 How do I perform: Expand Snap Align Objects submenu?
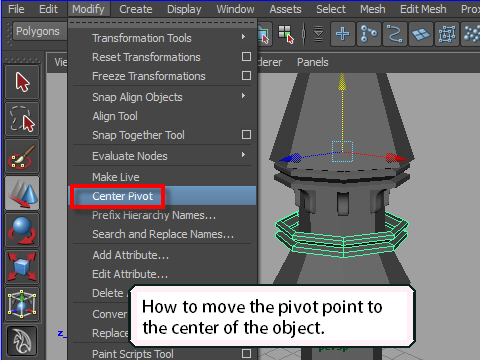point(244,96)
